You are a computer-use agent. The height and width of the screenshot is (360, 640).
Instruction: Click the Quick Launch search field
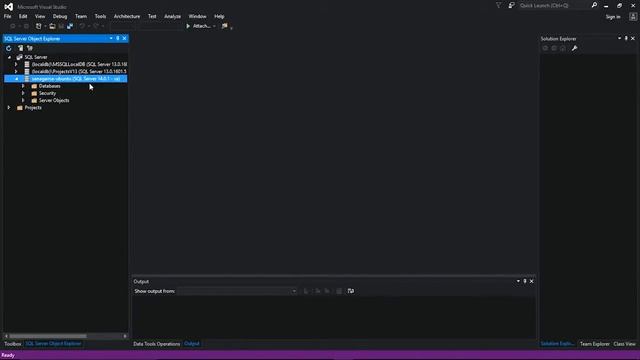tap(553, 5)
